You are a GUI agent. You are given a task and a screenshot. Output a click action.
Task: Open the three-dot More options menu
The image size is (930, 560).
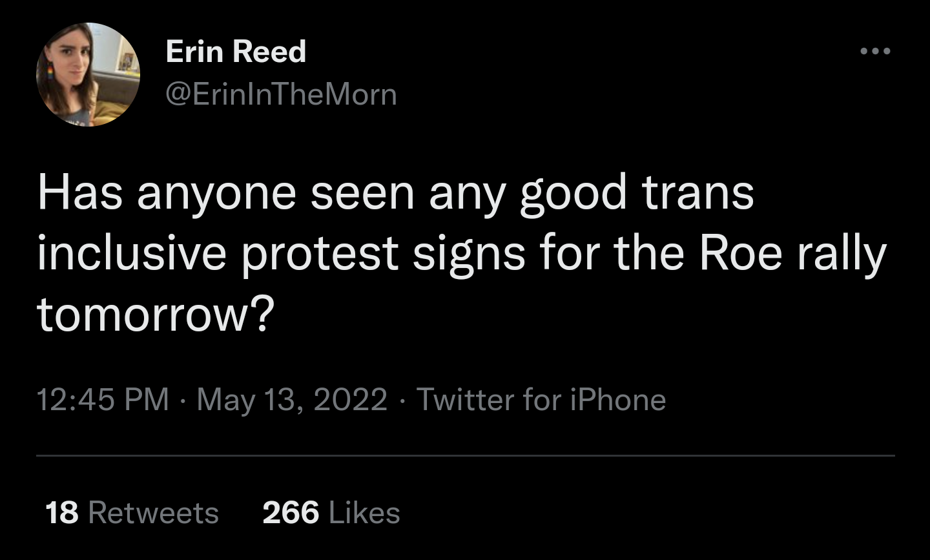875,51
